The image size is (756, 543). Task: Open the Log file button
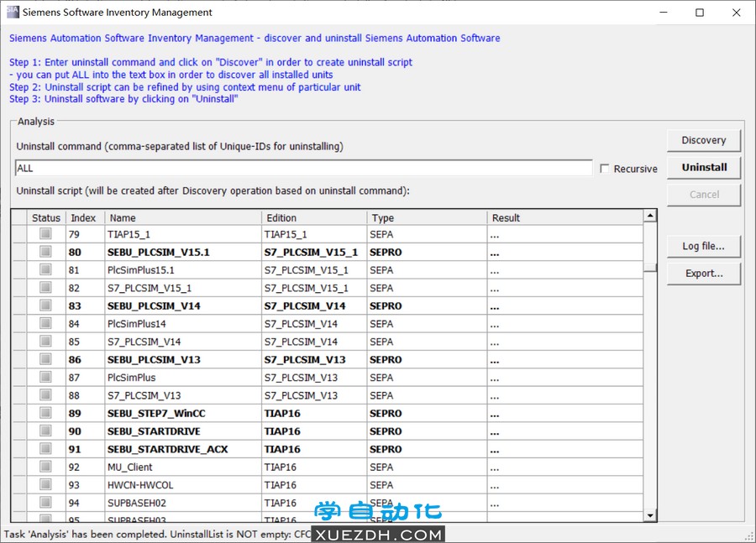pos(703,246)
